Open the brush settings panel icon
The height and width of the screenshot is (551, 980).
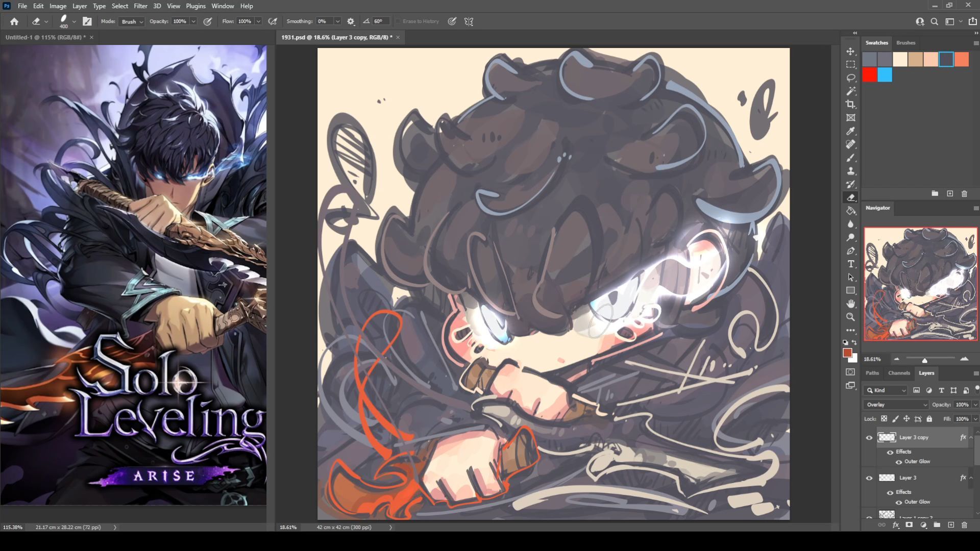click(87, 21)
